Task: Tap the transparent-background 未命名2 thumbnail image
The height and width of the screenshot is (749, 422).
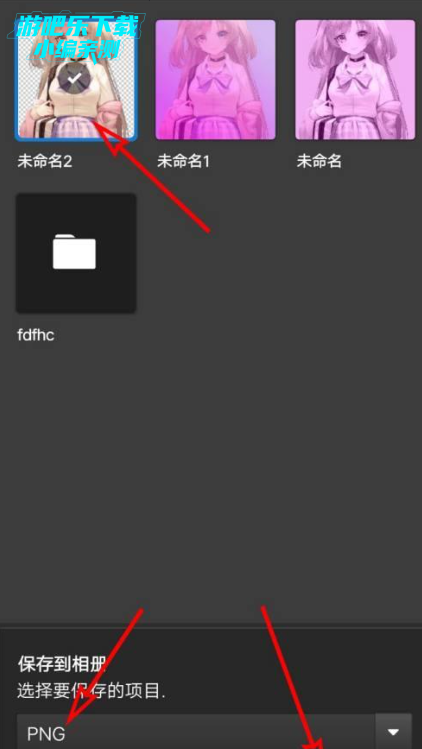Action: click(76, 80)
